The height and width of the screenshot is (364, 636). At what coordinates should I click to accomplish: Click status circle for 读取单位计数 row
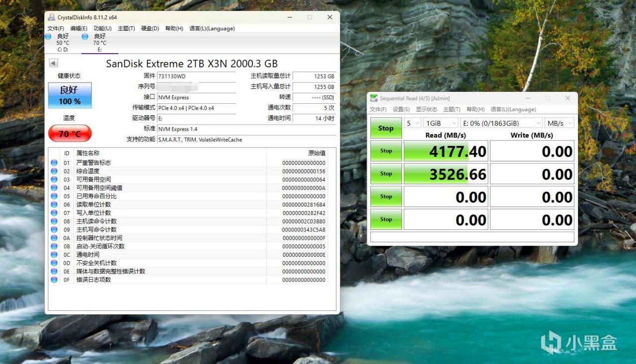pos(54,205)
